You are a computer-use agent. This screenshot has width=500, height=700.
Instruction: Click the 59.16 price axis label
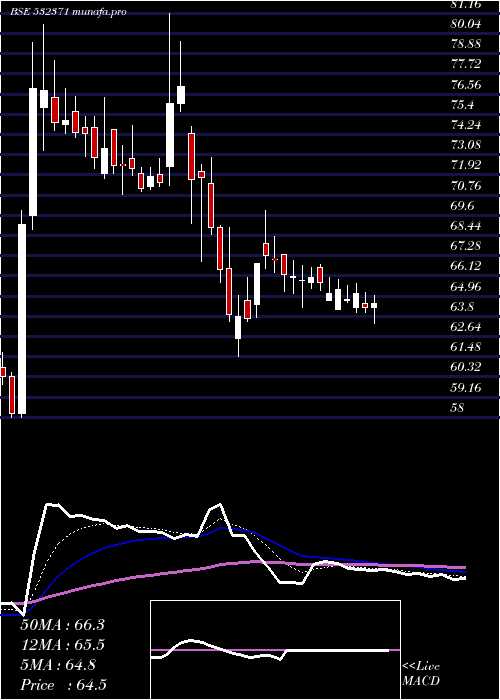tap(466, 388)
